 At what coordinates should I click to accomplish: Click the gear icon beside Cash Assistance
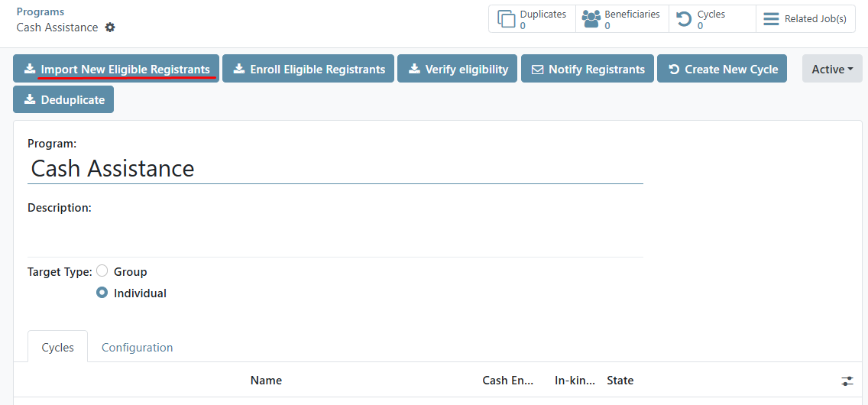pyautogui.click(x=110, y=28)
